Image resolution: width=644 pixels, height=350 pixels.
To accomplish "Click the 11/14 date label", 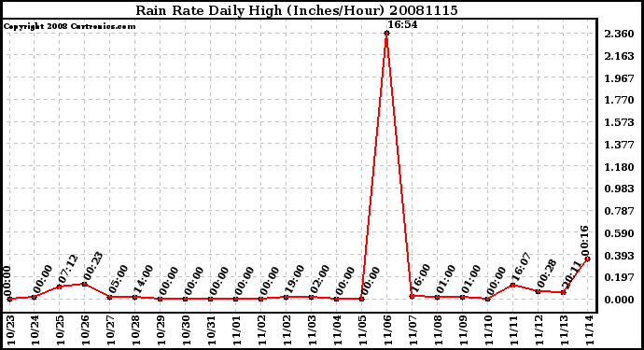I will pyautogui.click(x=590, y=329).
